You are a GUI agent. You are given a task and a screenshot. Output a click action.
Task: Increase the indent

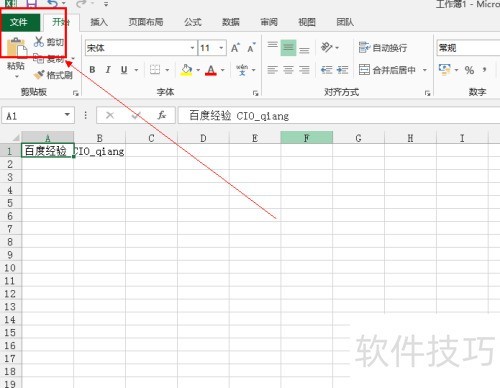[x=342, y=70]
